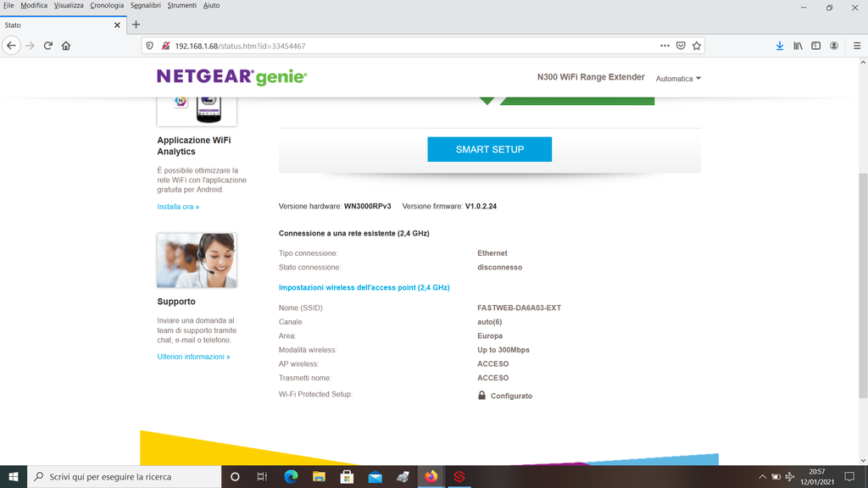This screenshot has width=868, height=488.
Task: Open the page actions three-dot menu
Action: point(665,46)
